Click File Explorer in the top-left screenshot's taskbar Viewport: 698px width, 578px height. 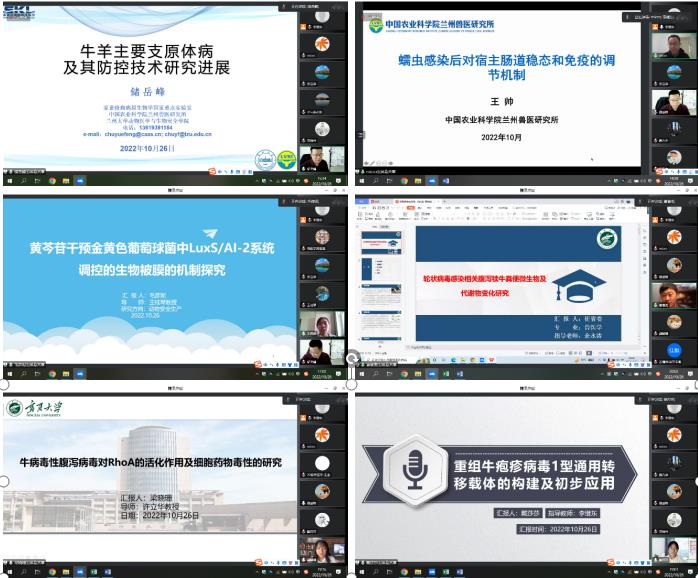click(67, 182)
